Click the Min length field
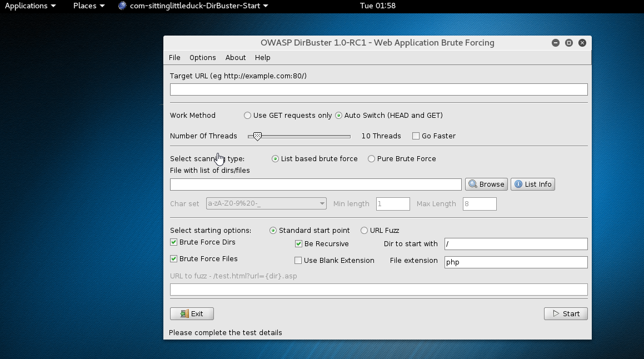This screenshot has width=644, height=359. (x=393, y=204)
